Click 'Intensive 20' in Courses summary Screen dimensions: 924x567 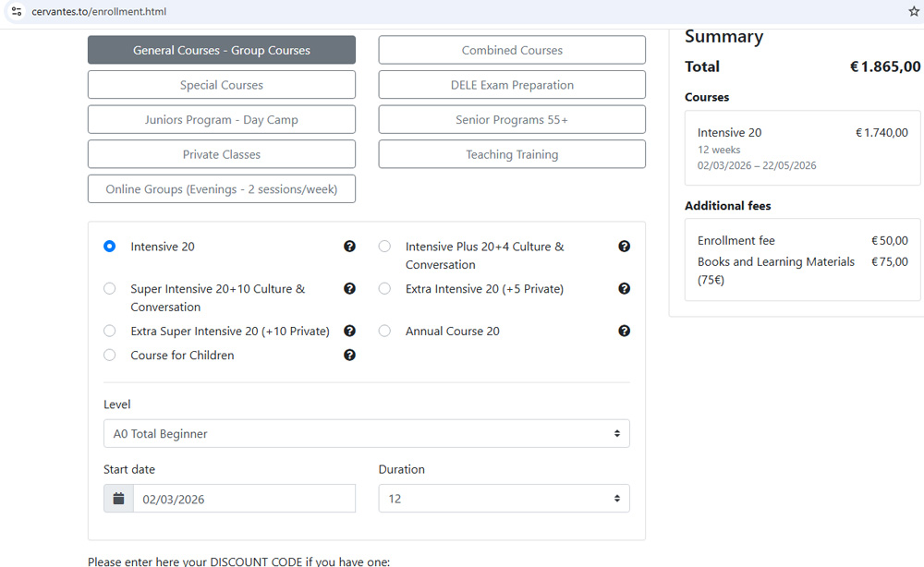(730, 132)
